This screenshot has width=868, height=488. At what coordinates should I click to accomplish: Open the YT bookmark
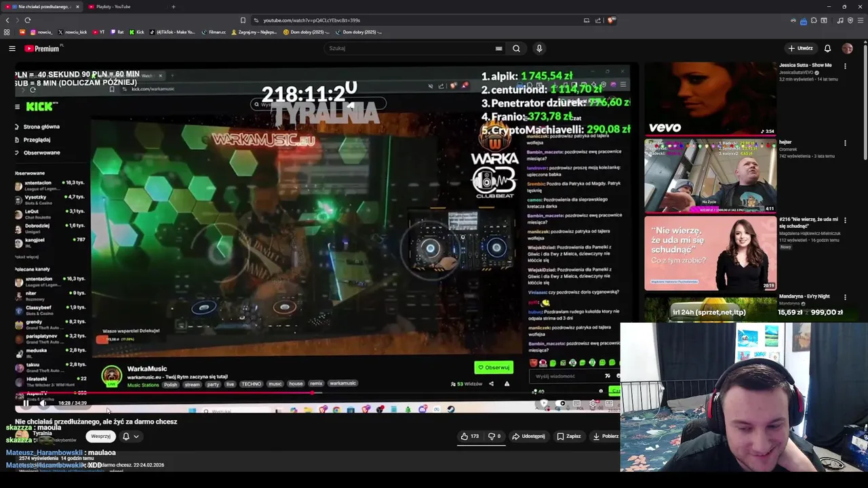pos(99,32)
